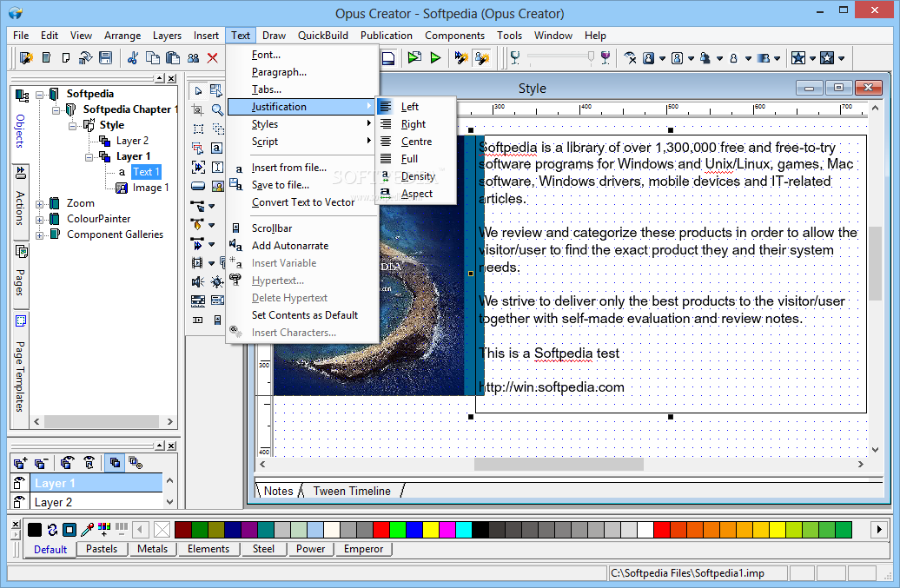This screenshot has height=588, width=900.
Task: Toggle visibility eye of Layer 1
Action: click(x=19, y=483)
